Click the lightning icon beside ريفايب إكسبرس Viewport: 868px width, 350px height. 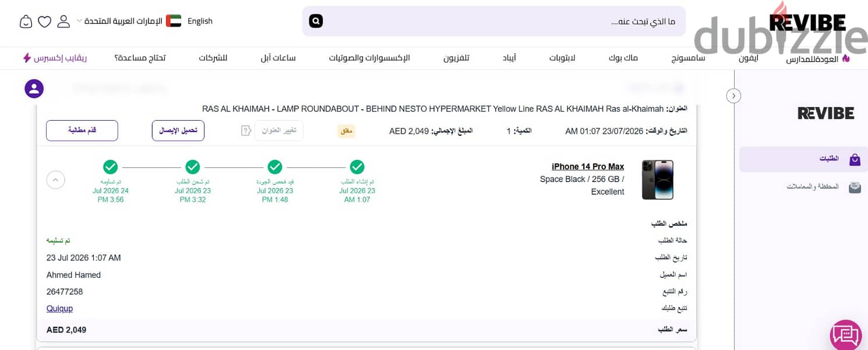[27, 58]
